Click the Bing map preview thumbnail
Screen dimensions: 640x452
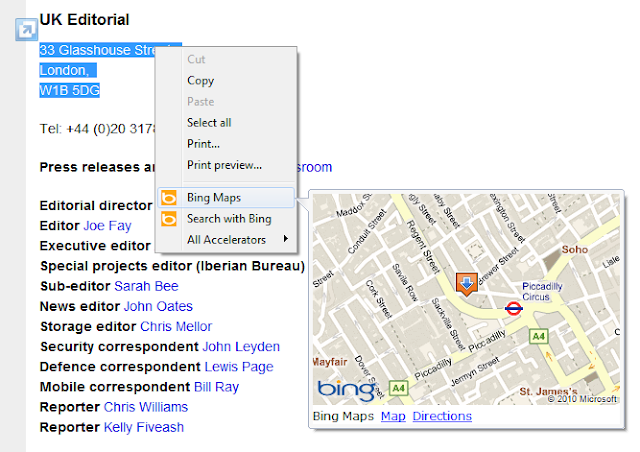(467, 299)
